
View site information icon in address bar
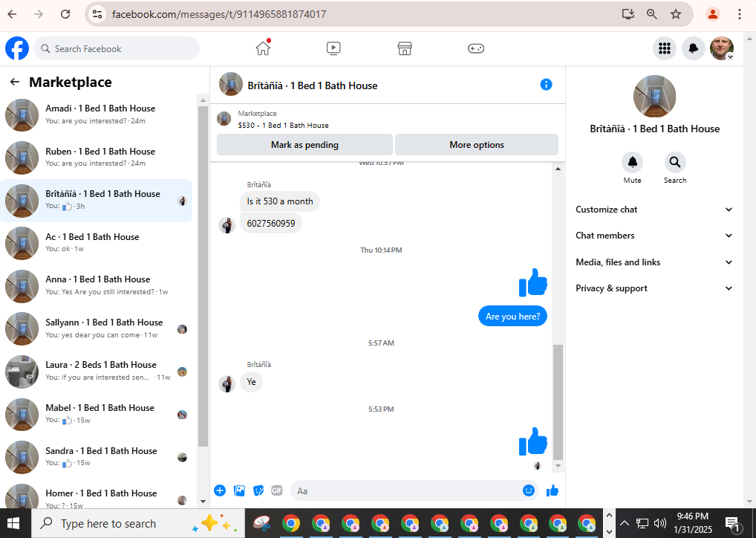click(x=97, y=14)
